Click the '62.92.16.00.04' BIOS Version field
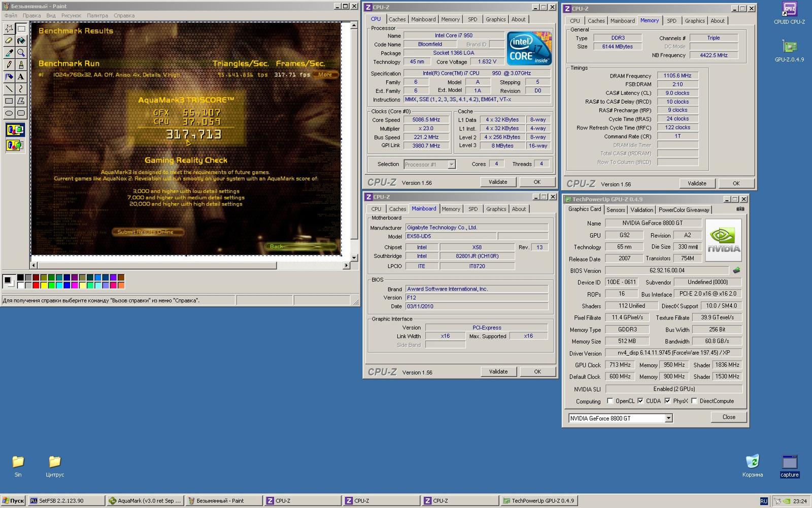This screenshot has width=812, height=508. click(667, 270)
